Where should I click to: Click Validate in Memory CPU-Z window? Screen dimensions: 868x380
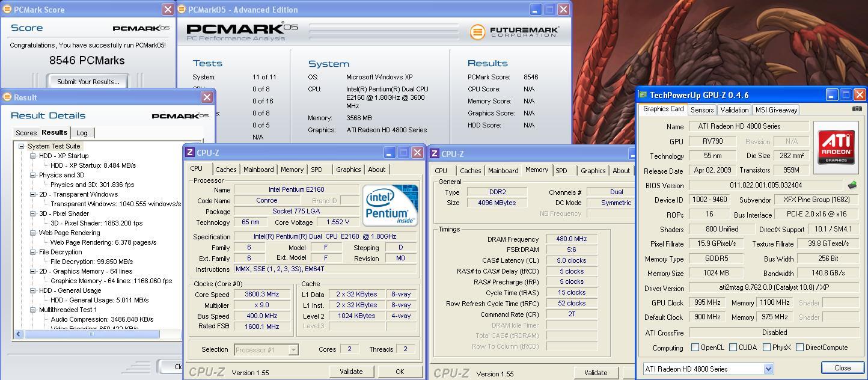(x=596, y=373)
